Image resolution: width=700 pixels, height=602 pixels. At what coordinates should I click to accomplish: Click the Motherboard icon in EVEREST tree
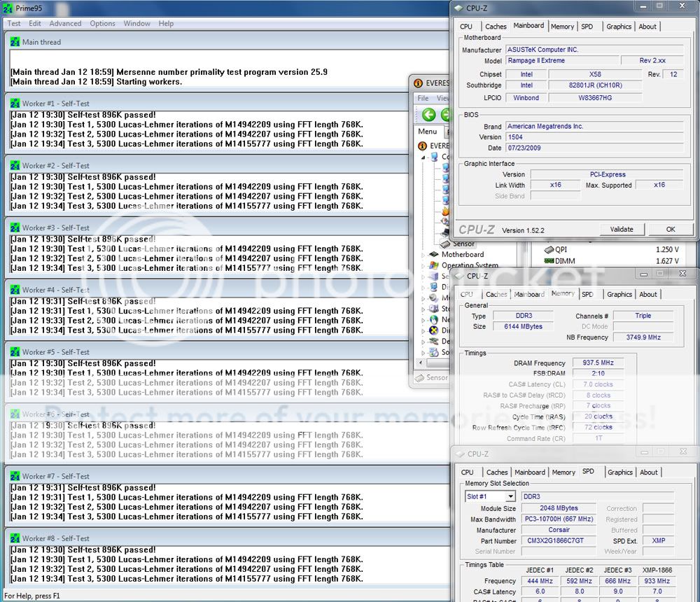433,255
